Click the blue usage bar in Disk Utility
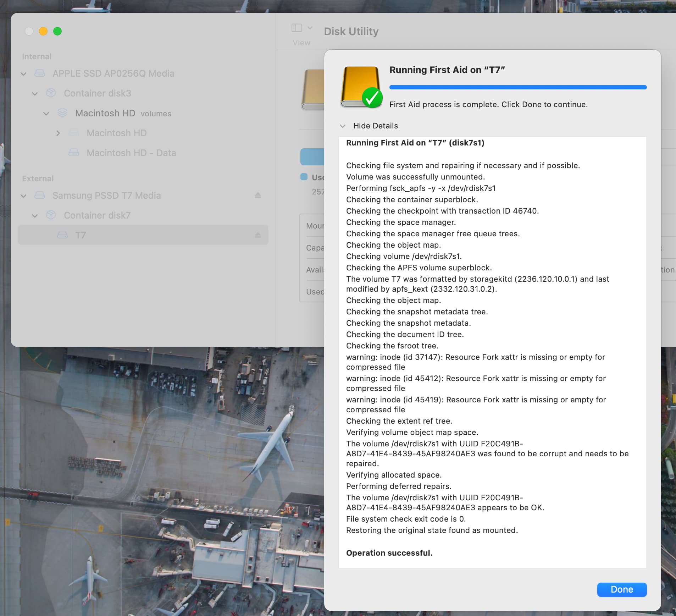The width and height of the screenshot is (676, 616). (x=312, y=157)
